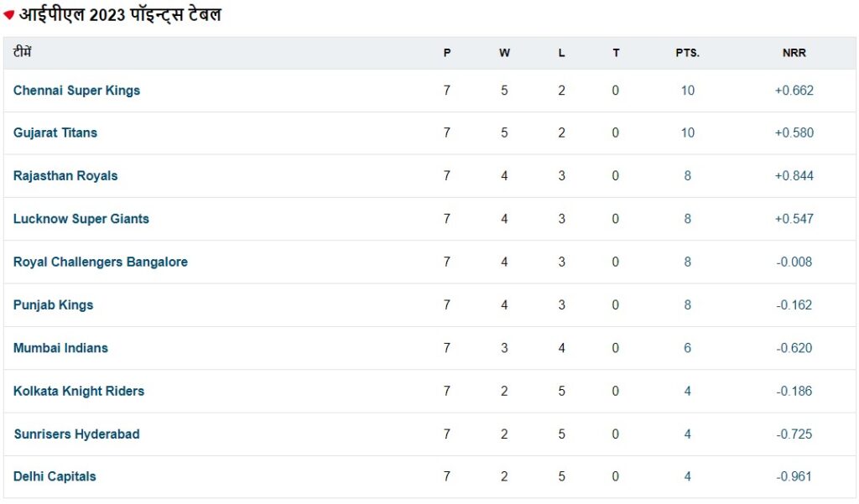Open the Lucknow Super Giants link
859x504 pixels.
[x=81, y=219]
